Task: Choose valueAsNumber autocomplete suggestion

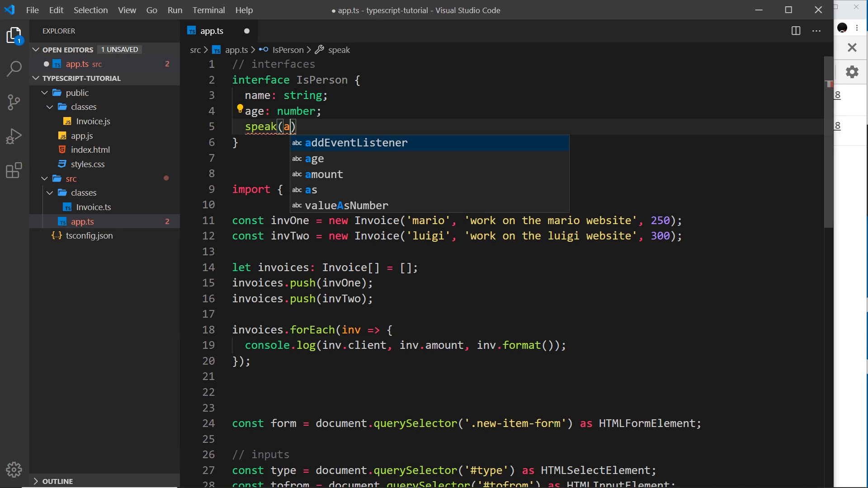Action: 429,206
